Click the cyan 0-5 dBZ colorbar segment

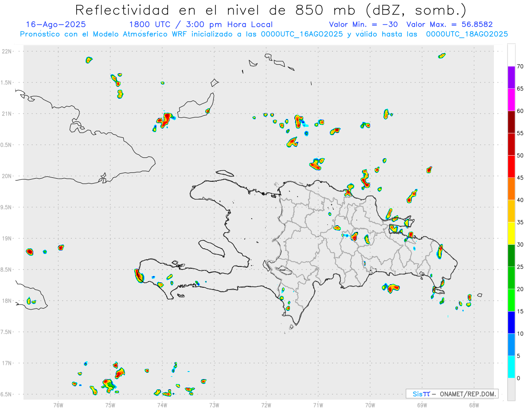point(511,367)
